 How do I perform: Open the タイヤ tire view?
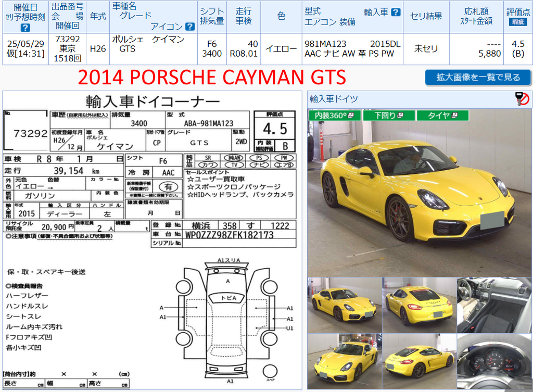point(442,115)
